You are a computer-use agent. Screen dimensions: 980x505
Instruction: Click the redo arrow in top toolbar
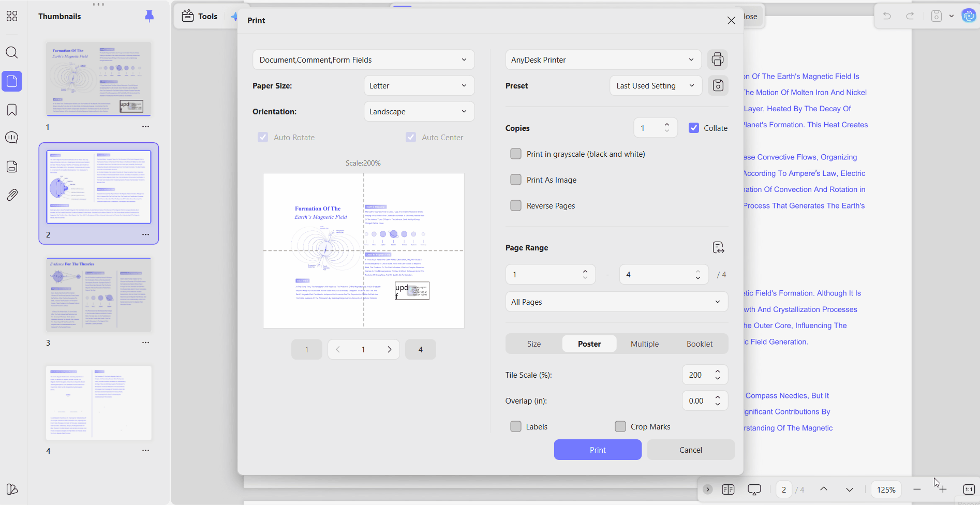click(910, 16)
